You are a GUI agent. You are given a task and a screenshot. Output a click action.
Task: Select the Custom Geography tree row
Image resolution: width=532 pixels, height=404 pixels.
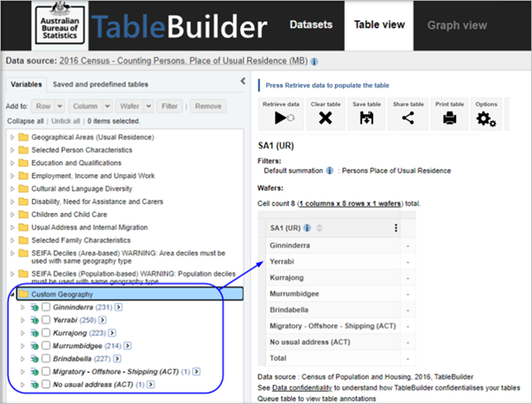pos(129,293)
